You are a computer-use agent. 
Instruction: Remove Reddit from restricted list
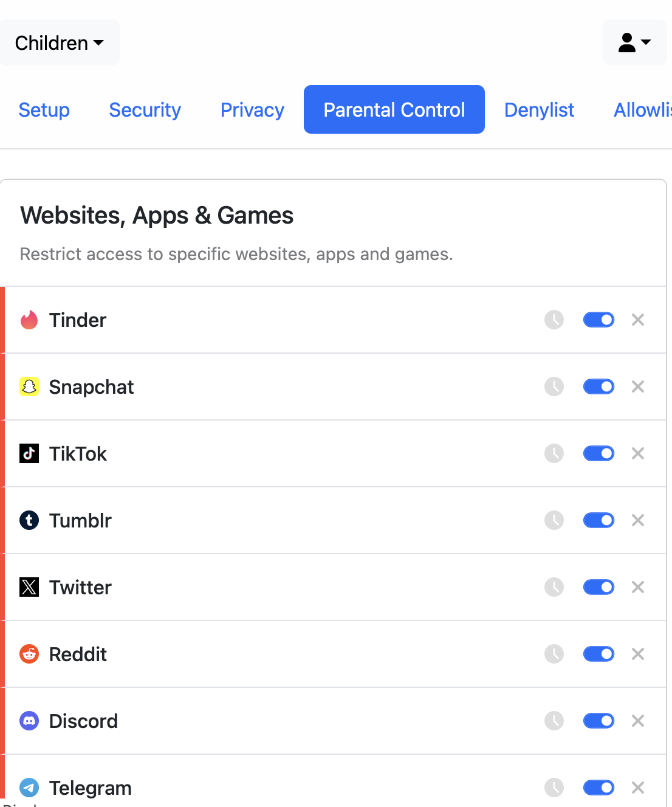coord(637,654)
